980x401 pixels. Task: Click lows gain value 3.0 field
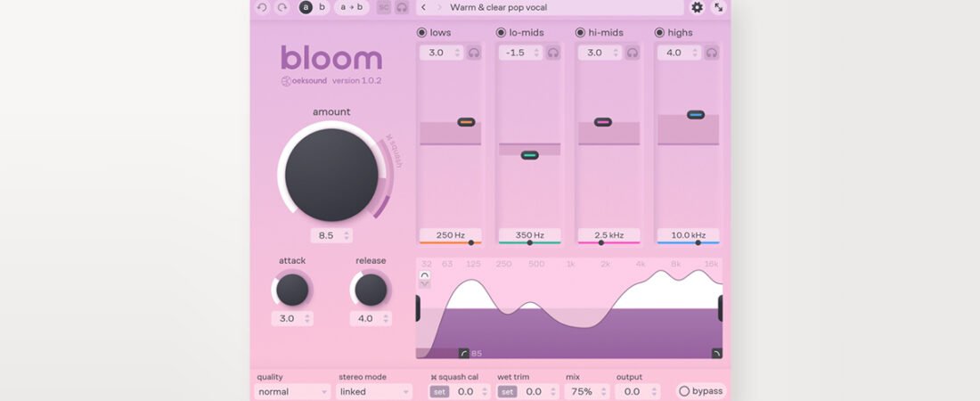(441, 53)
